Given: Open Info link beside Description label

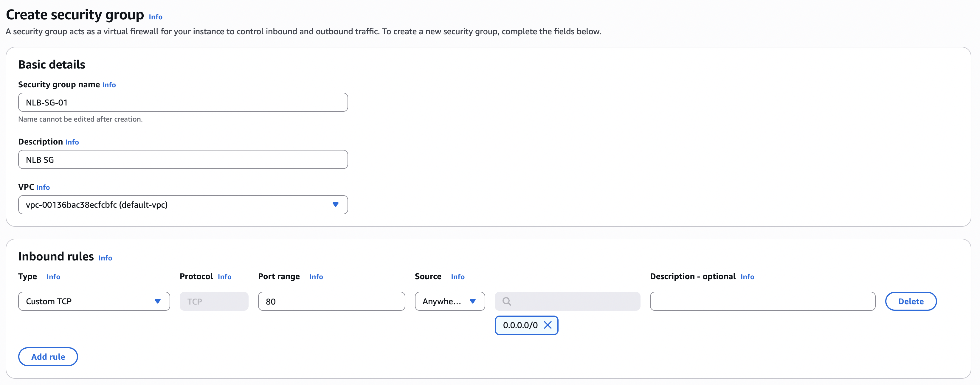Looking at the screenshot, I should pos(72,142).
